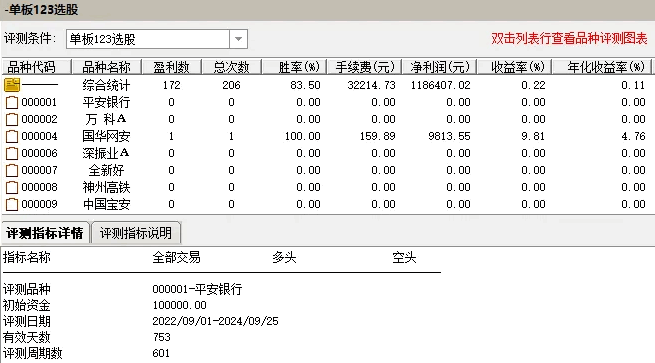Image resolution: width=655 pixels, height=363 pixels.
Task: Sort by the 胜率(%) column header
Action: tap(294, 67)
